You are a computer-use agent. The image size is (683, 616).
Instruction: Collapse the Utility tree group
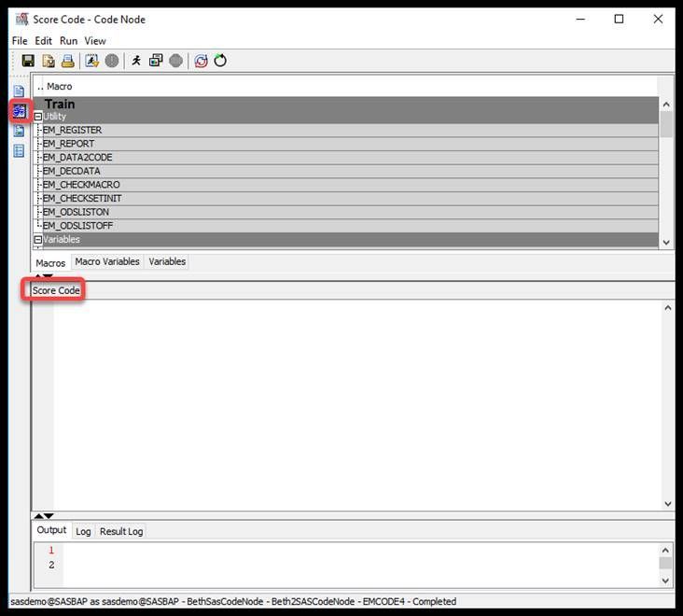click(x=38, y=117)
